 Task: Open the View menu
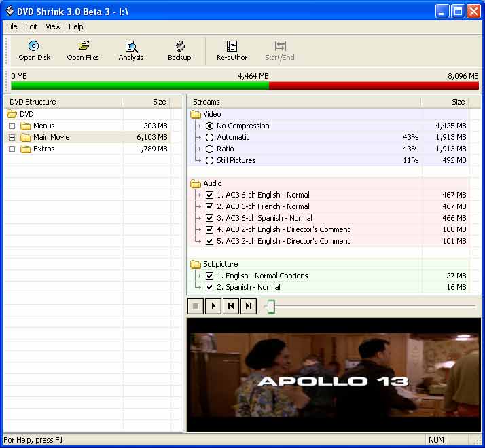(x=53, y=26)
